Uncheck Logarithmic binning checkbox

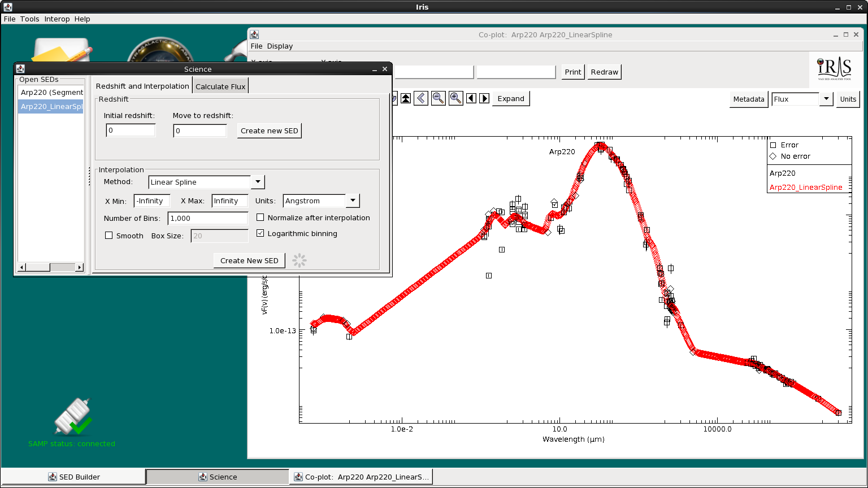[261, 233]
